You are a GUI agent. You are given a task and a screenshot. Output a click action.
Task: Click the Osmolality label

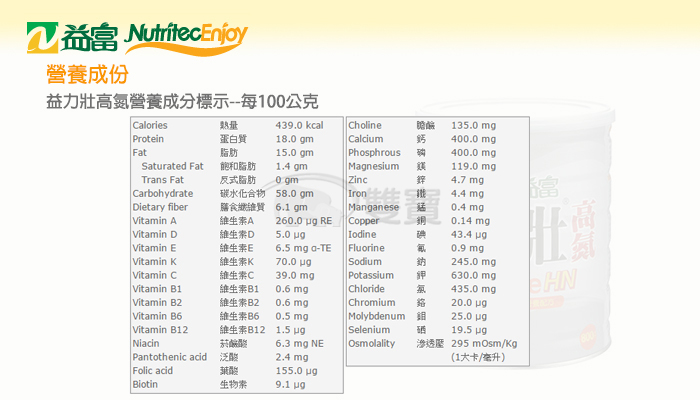tap(372, 344)
